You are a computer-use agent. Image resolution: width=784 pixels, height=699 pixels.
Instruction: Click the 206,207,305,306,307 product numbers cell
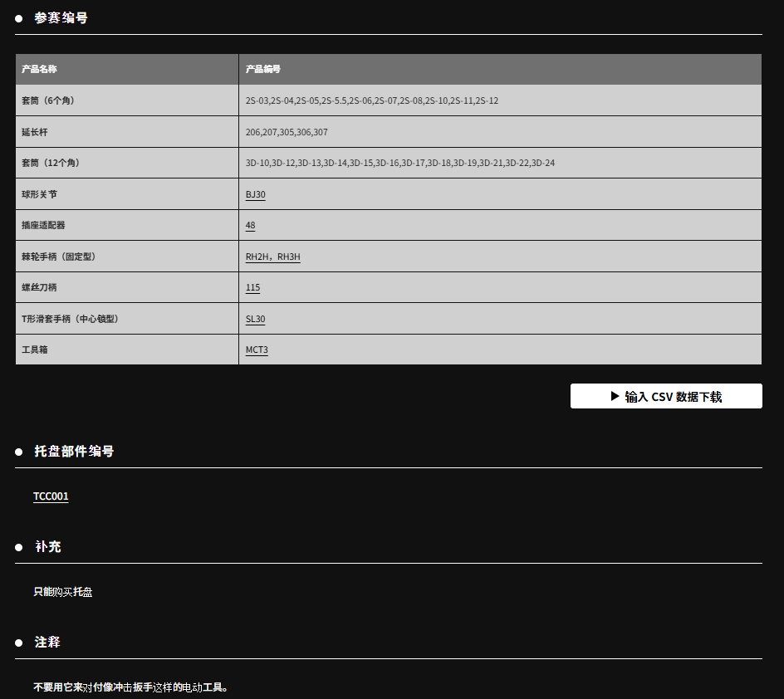tap(287, 132)
